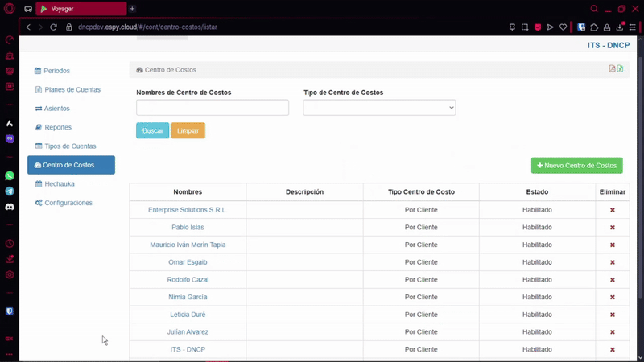Navigate to the Asientos section
Viewport: 644px width, 362px height.
[56, 109]
